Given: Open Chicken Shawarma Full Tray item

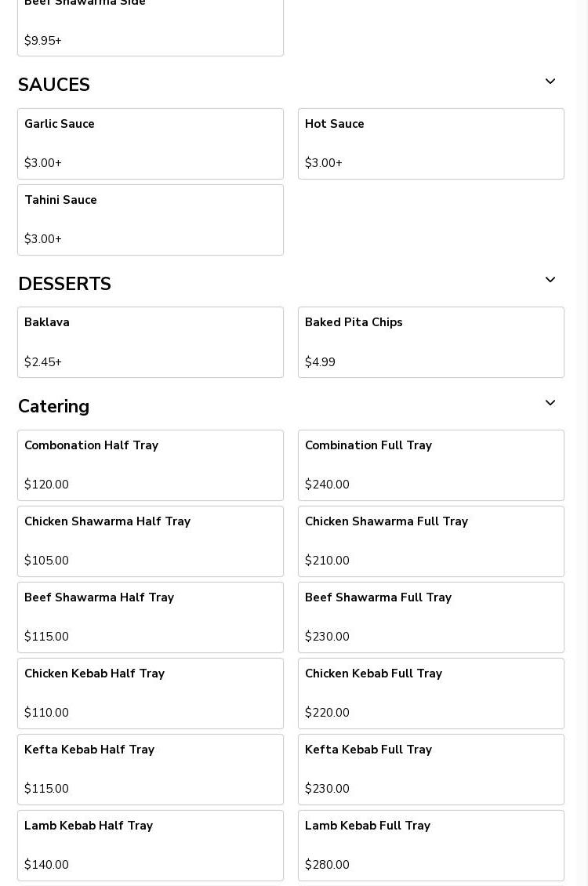Looking at the screenshot, I should [431, 541].
